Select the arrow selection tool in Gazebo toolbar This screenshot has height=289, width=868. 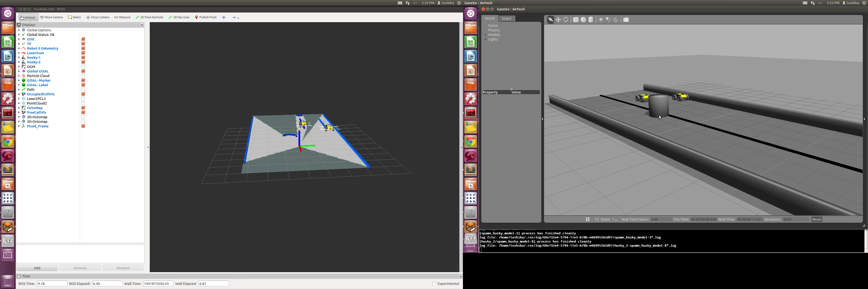pos(550,20)
